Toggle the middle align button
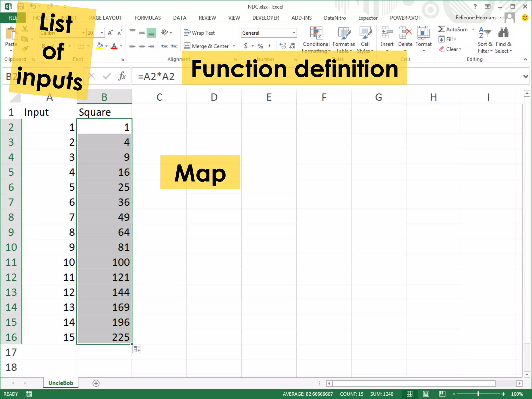The image size is (532, 399). 142,33
